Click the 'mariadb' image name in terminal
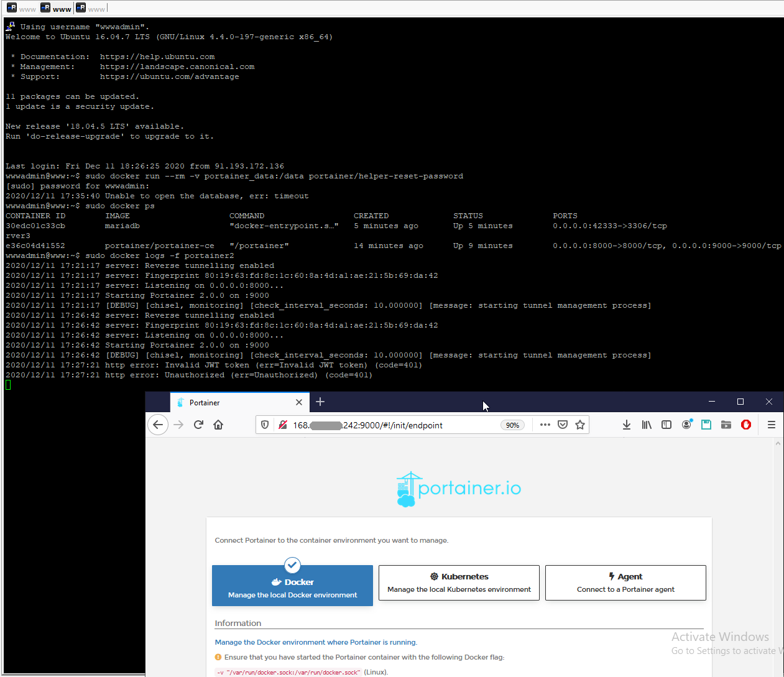The height and width of the screenshot is (677, 784). coord(122,226)
